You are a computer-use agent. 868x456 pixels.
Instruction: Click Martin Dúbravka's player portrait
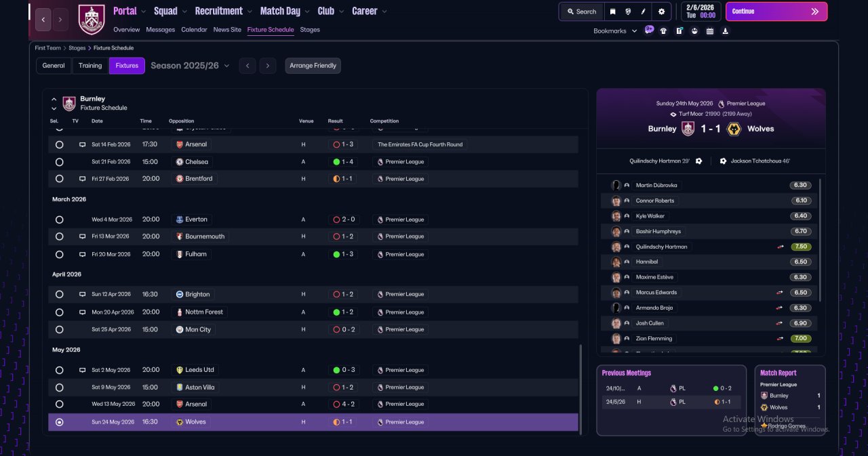[x=616, y=185]
